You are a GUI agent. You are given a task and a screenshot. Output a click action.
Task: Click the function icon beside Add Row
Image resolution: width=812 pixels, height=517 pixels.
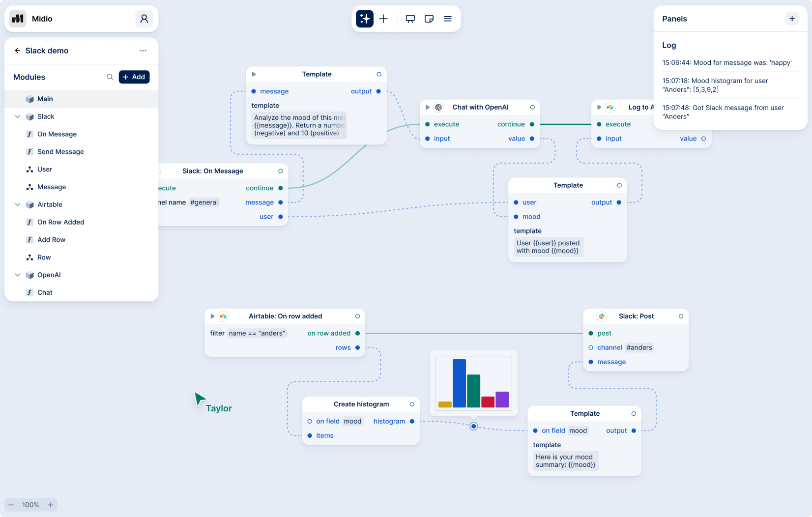[29, 240]
